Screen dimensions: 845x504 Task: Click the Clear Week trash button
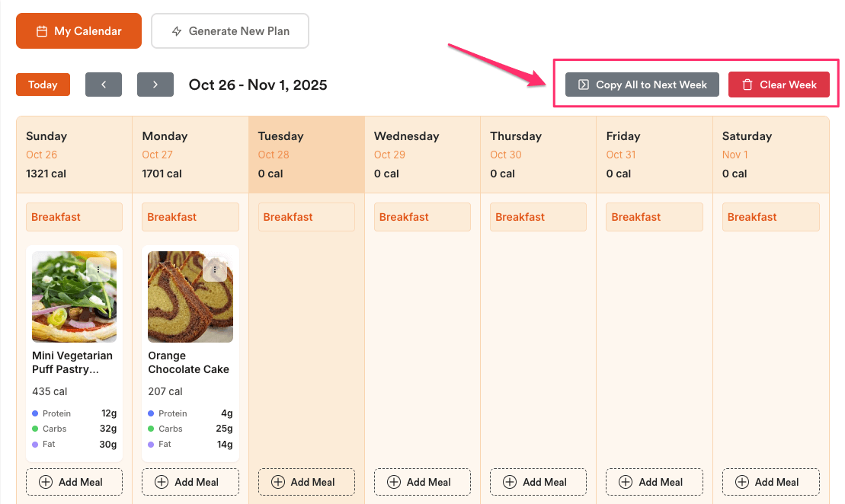point(779,85)
